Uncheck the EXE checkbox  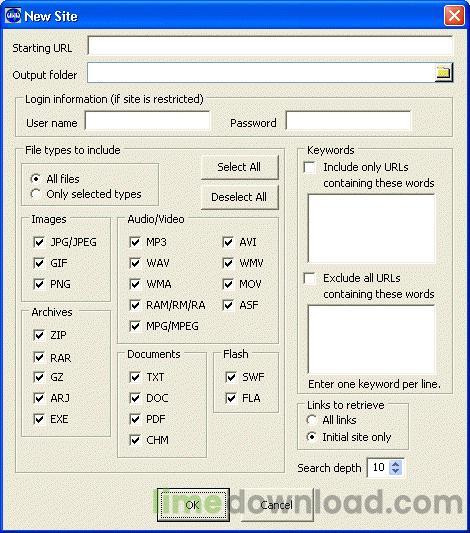tap(39, 419)
